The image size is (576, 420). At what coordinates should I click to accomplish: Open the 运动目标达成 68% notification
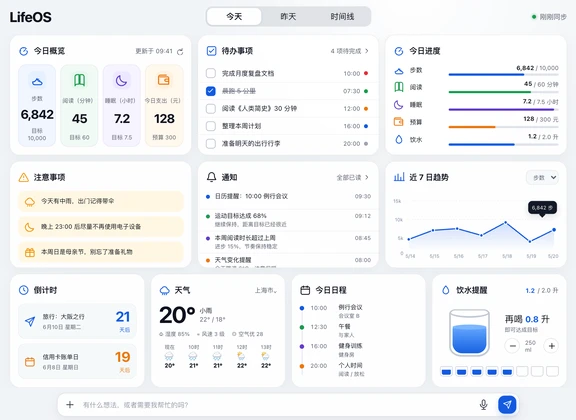click(x=288, y=220)
